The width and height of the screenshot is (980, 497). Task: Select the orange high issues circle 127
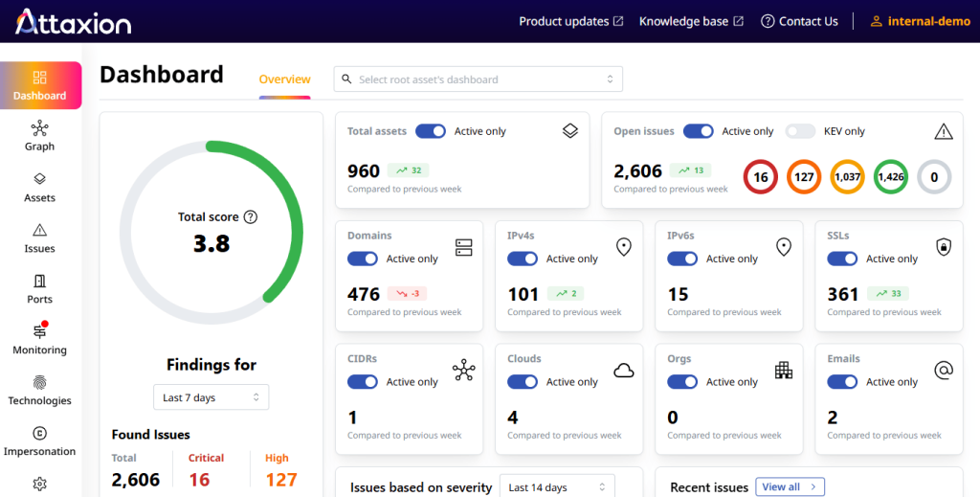coord(804,177)
